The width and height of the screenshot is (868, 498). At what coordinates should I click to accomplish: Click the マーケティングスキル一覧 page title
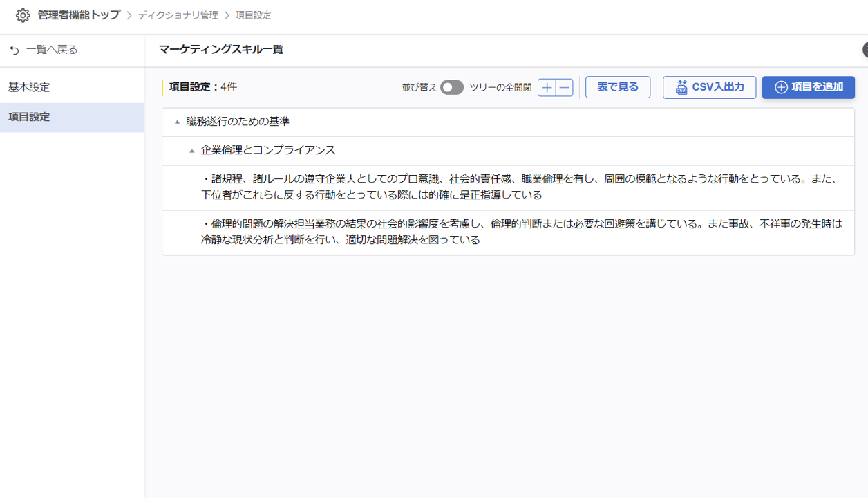point(221,50)
